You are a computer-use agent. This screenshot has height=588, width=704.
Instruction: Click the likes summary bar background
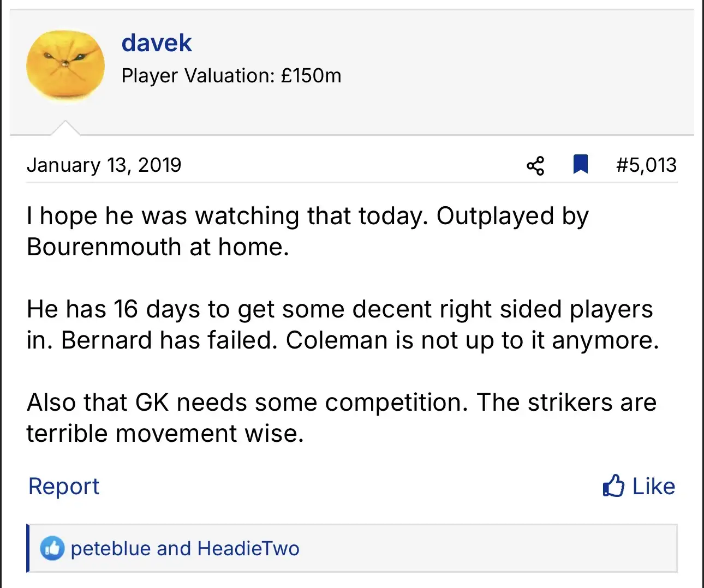[352, 548]
